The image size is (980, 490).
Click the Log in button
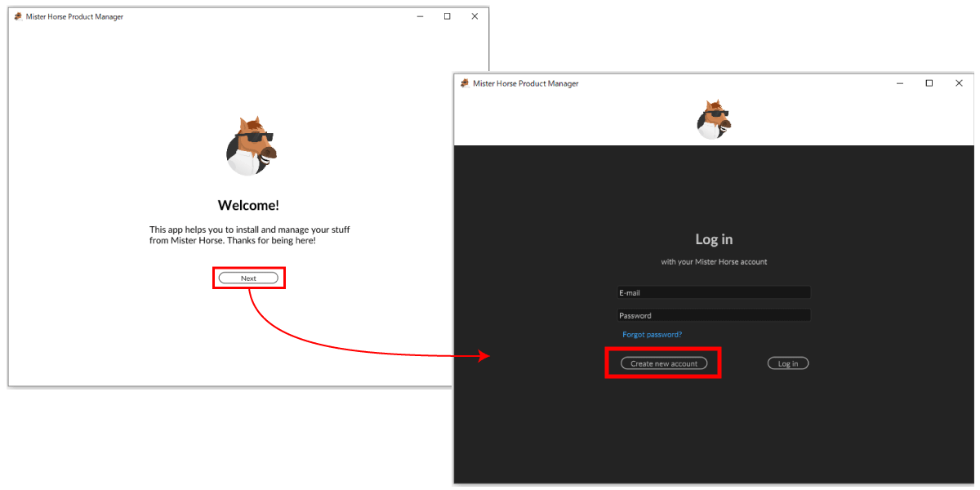point(788,363)
